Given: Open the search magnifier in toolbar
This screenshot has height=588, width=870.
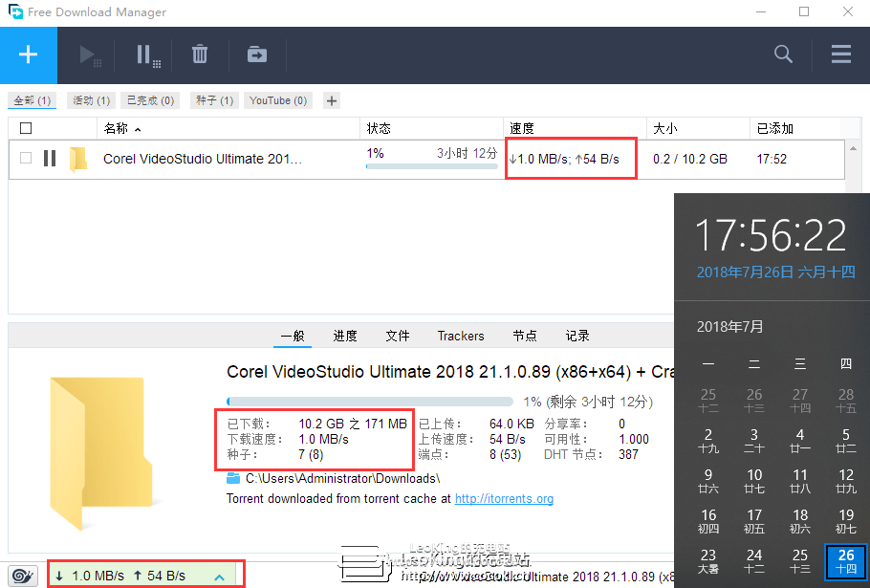Looking at the screenshot, I should coord(783,54).
